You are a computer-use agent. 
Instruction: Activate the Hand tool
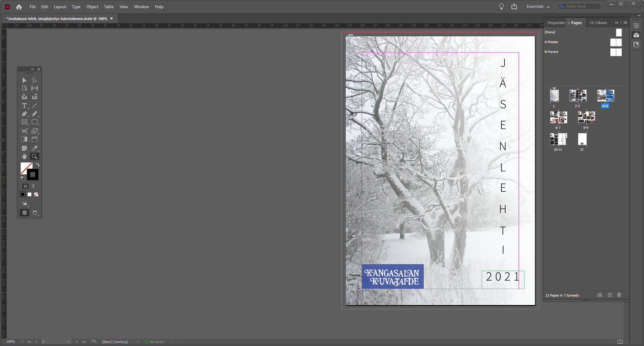[24, 156]
